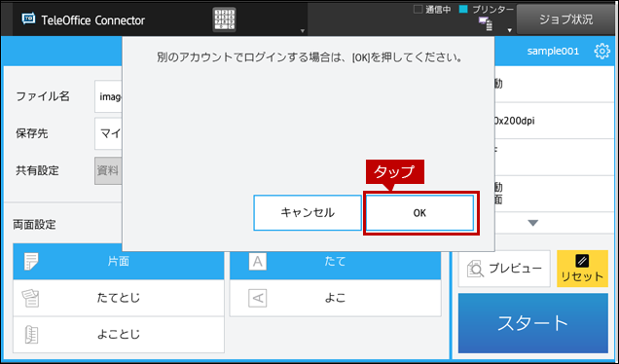Expand the dropdown arrow under プリンター
Viewport: 619px width, 364px height.
click(x=510, y=30)
